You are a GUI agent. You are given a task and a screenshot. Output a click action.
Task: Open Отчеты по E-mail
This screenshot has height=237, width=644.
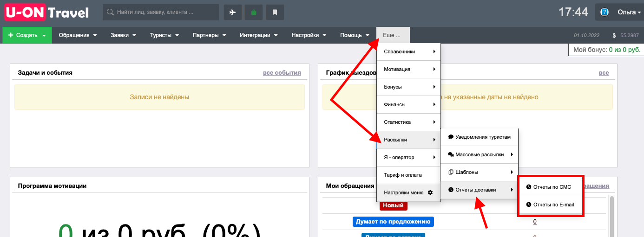(x=551, y=205)
